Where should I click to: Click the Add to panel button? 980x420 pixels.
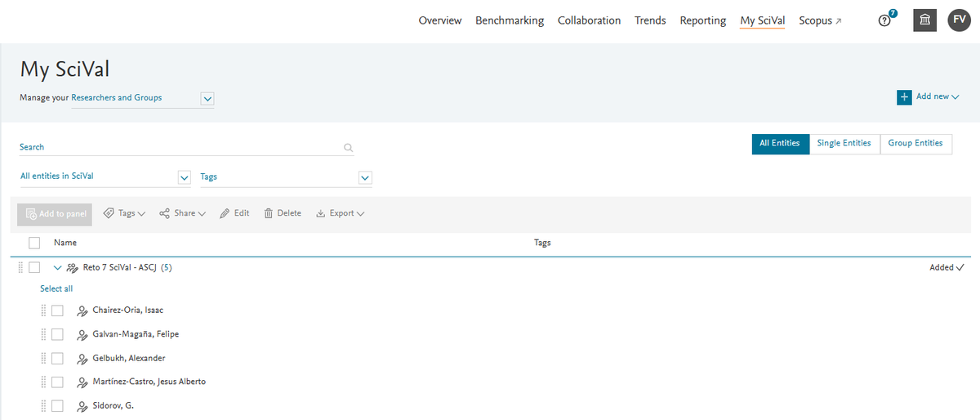click(55, 214)
